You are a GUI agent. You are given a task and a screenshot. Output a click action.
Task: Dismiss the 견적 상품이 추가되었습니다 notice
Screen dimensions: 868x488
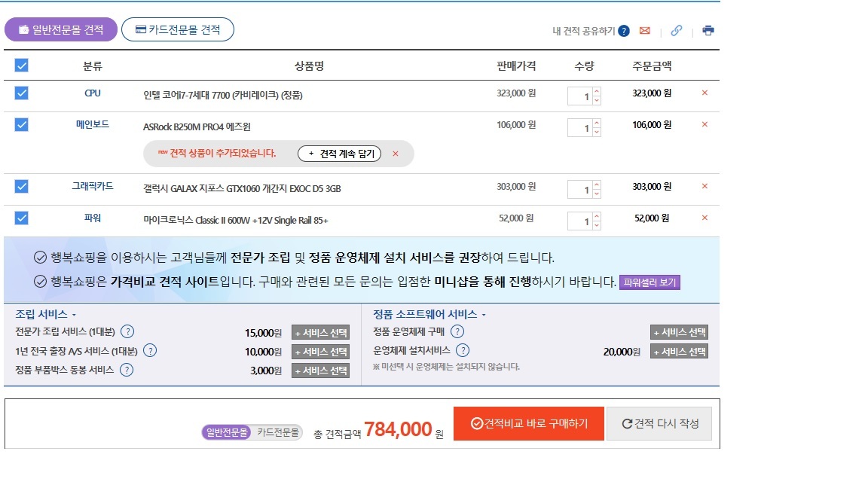click(396, 154)
